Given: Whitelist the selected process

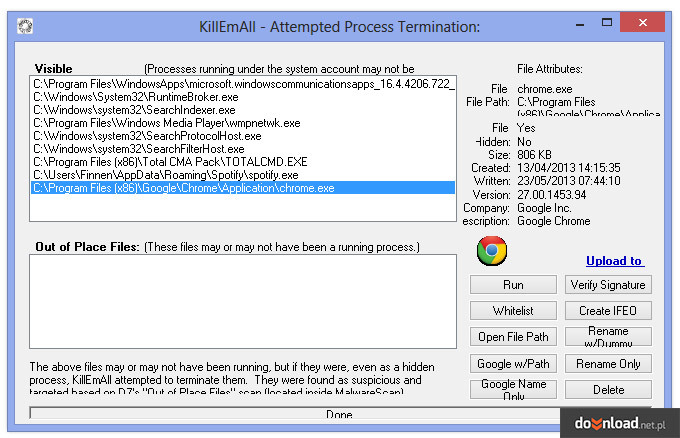Looking at the screenshot, I should 513,311.
